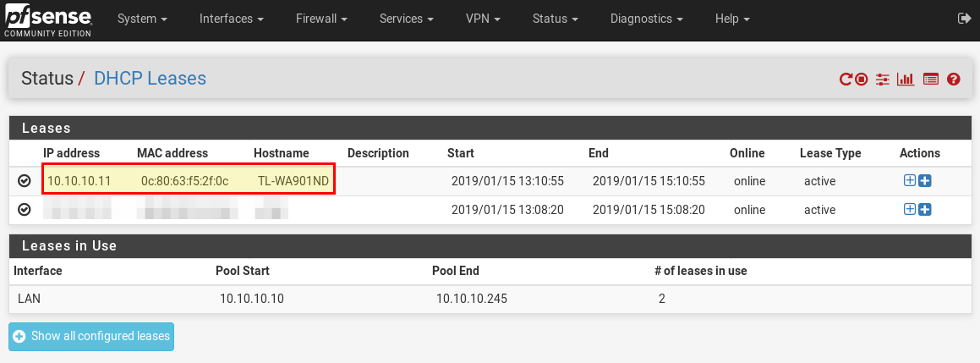Click the Show all configured leases button
Viewport: 980px width, 363px height.
(91, 336)
